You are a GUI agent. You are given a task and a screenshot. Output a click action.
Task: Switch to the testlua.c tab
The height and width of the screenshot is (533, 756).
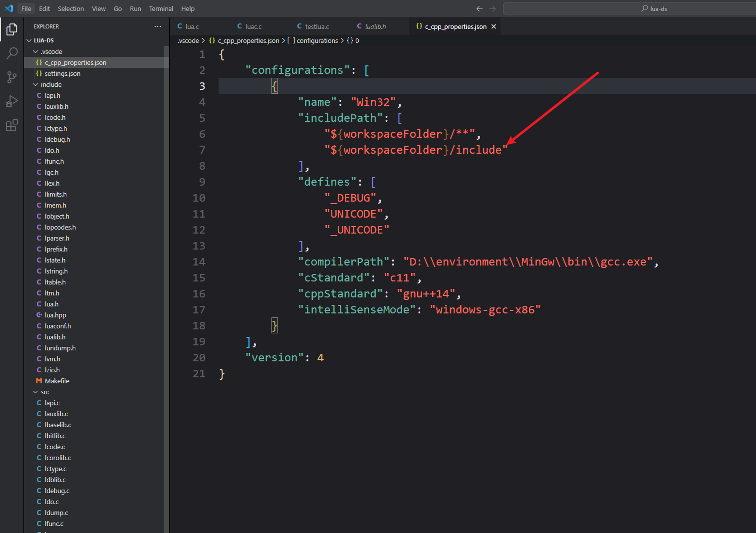click(317, 26)
